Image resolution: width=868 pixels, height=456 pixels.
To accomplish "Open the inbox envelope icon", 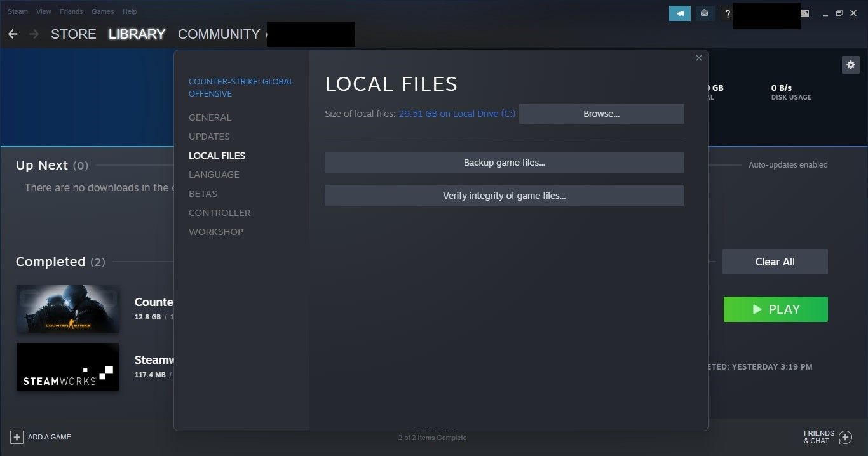I will pyautogui.click(x=704, y=13).
